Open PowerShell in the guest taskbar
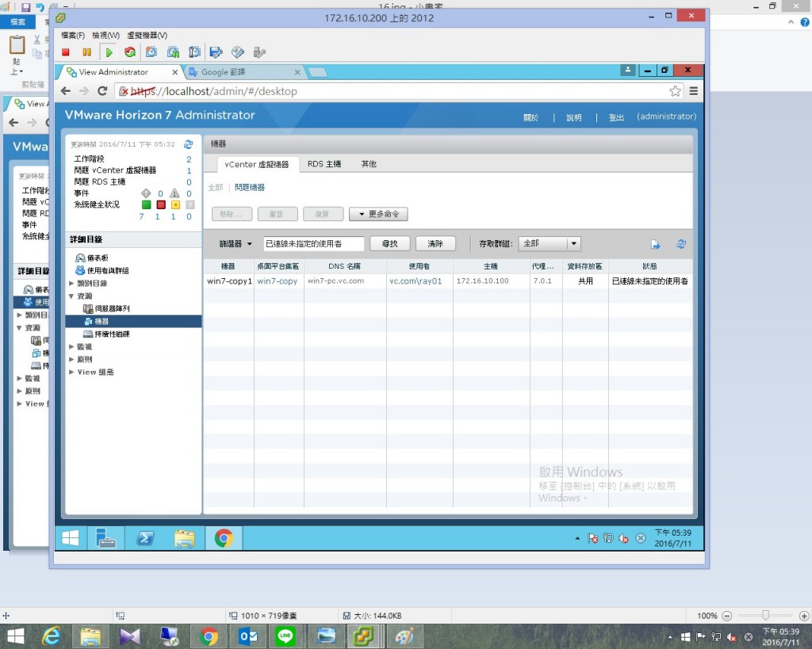The image size is (812, 649). point(145,538)
